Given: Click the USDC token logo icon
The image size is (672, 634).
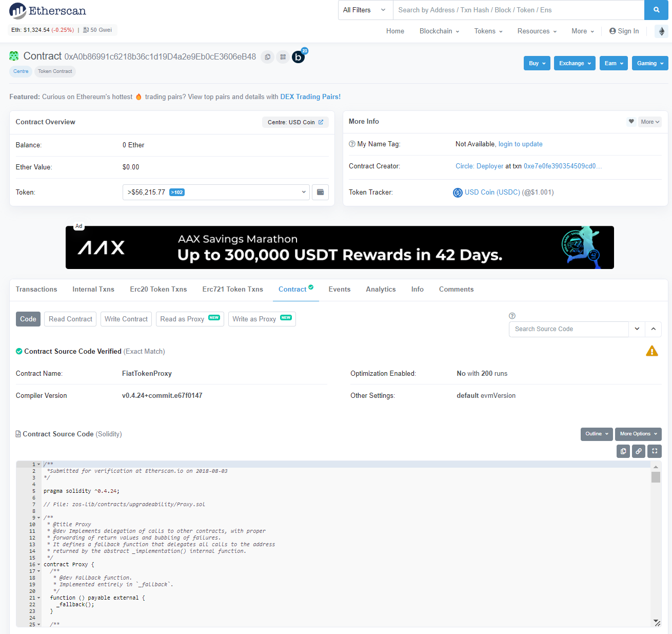Looking at the screenshot, I should 458,193.
